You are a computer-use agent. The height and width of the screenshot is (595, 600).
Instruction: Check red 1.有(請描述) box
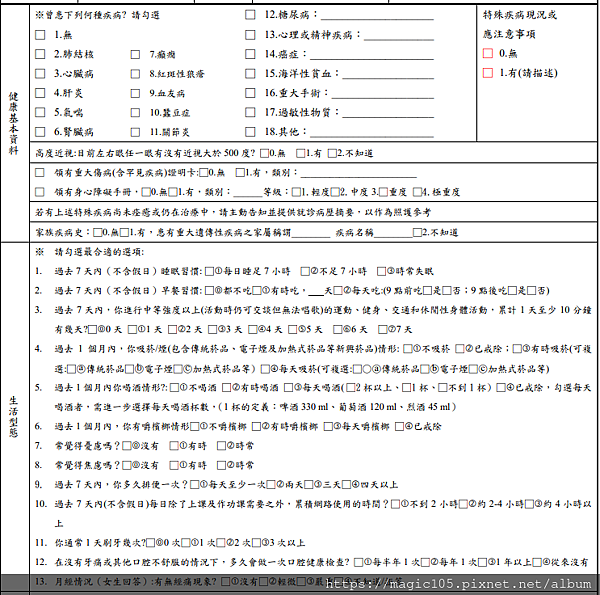(x=488, y=73)
